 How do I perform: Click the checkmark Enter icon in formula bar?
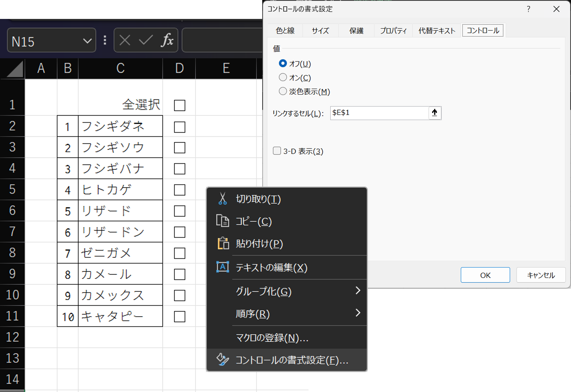145,40
